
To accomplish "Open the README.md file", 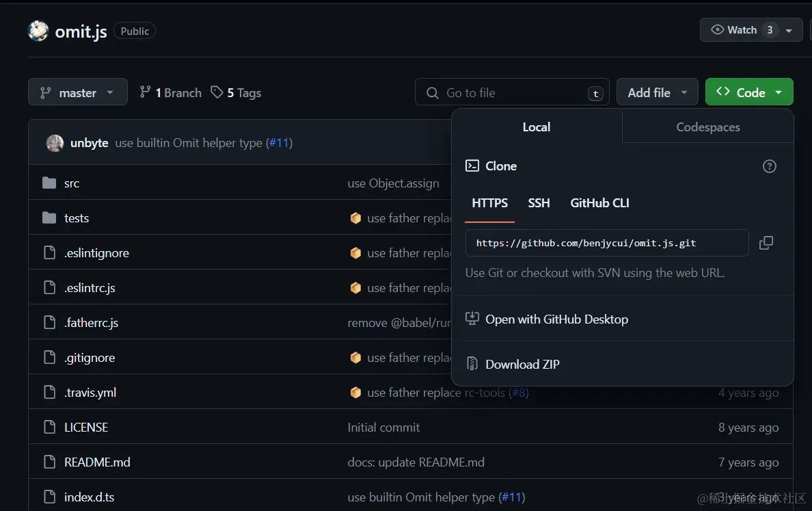I will (97, 462).
